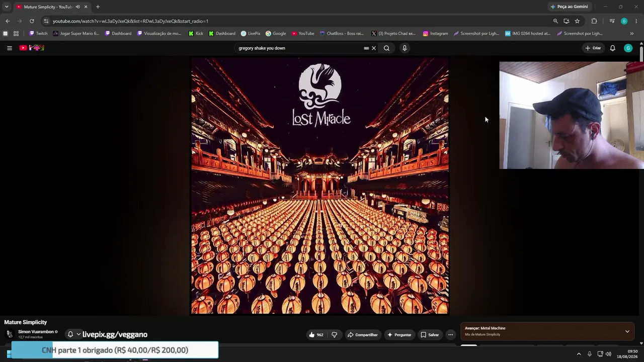The image size is (644, 362).
Task: Open the on-screen keyboard in search box
Action: pos(366,48)
